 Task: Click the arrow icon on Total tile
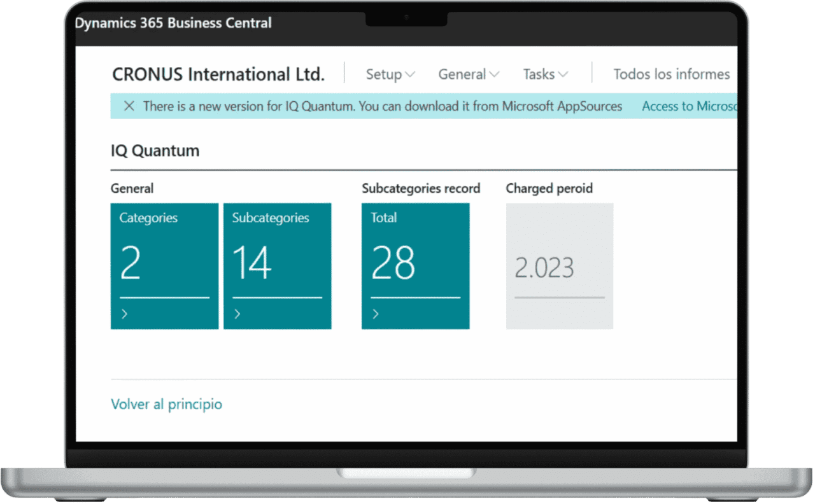[x=376, y=314]
